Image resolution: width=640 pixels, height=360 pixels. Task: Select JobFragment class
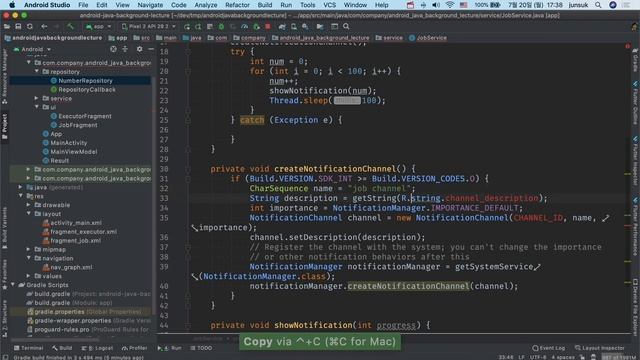[x=78, y=125]
